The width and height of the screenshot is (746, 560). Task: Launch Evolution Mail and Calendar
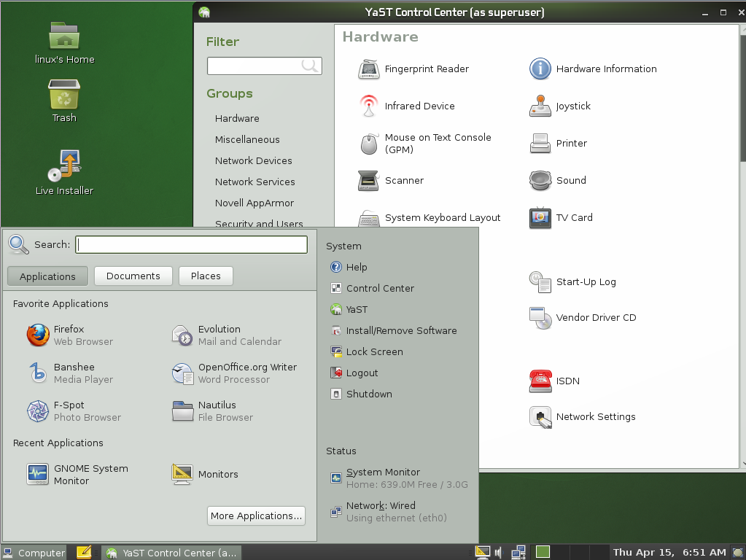pos(227,335)
